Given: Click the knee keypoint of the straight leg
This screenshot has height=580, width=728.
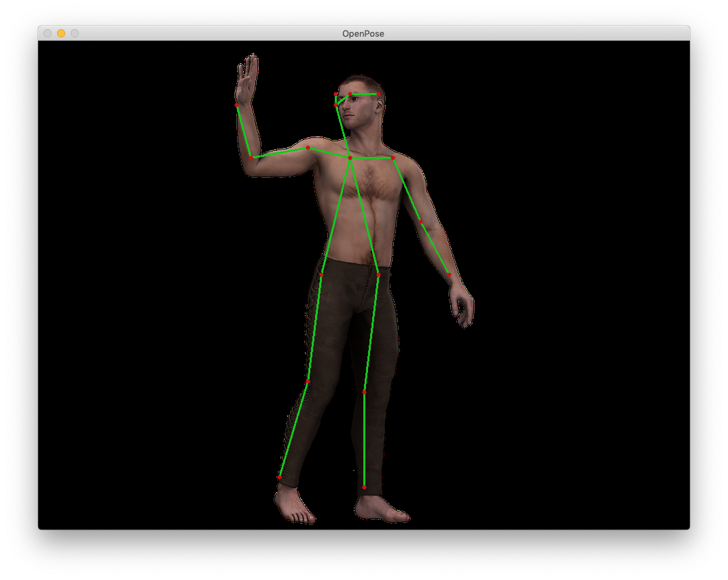Looking at the screenshot, I should click(364, 392).
